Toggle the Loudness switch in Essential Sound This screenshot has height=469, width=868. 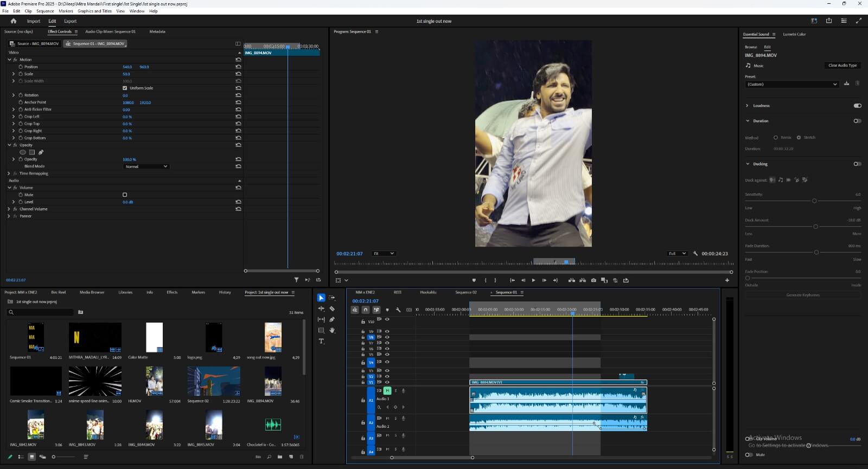[857, 106]
